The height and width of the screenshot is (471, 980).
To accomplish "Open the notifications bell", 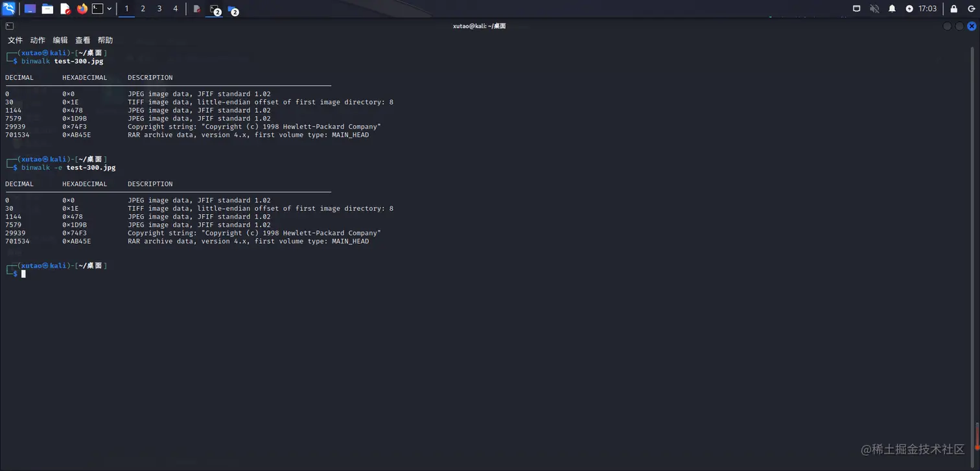I will 892,8.
